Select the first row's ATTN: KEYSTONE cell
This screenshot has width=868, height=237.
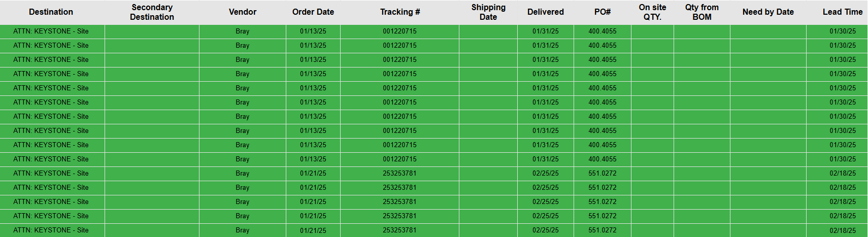click(51, 31)
